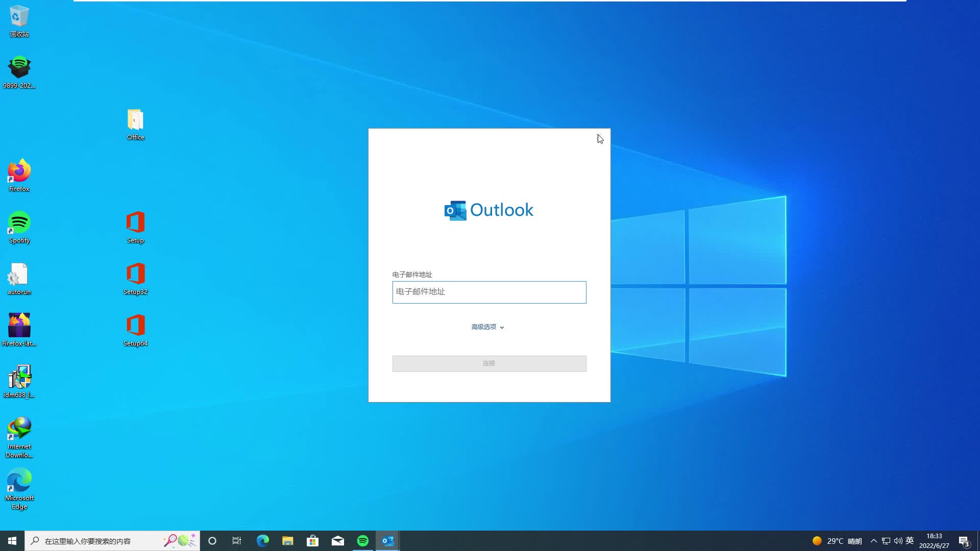Open File Explorer from the taskbar

(288, 541)
